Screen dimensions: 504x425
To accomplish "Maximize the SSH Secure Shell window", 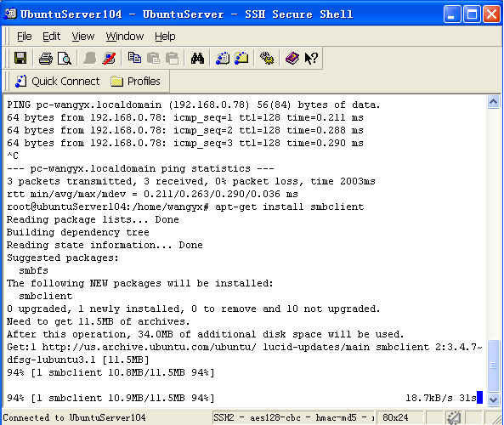I will 472,14.
